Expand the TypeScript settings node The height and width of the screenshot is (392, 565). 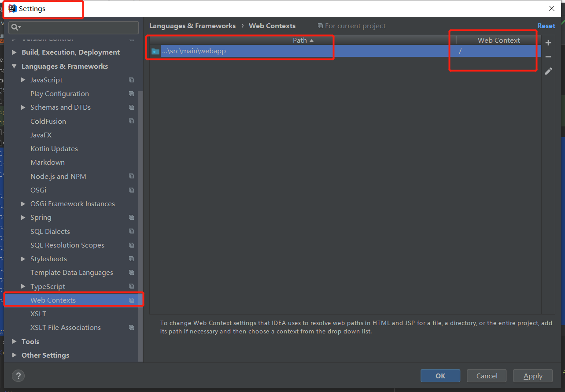(23, 286)
